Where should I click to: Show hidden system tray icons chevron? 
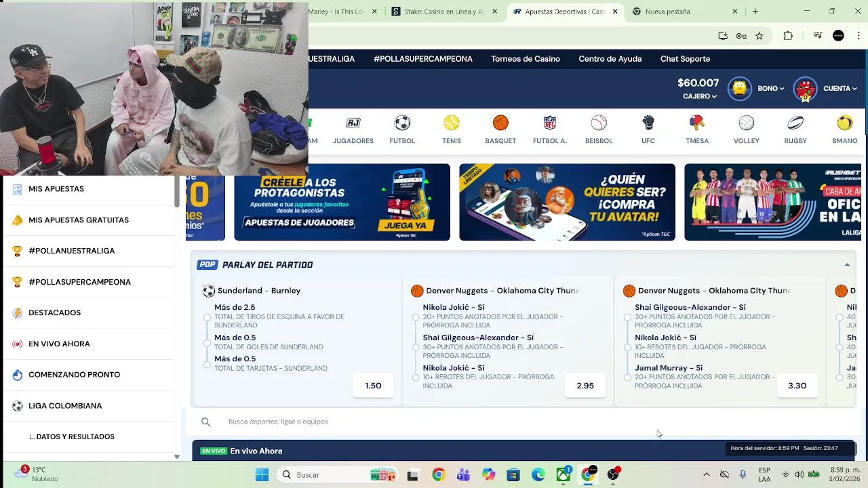tap(706, 475)
